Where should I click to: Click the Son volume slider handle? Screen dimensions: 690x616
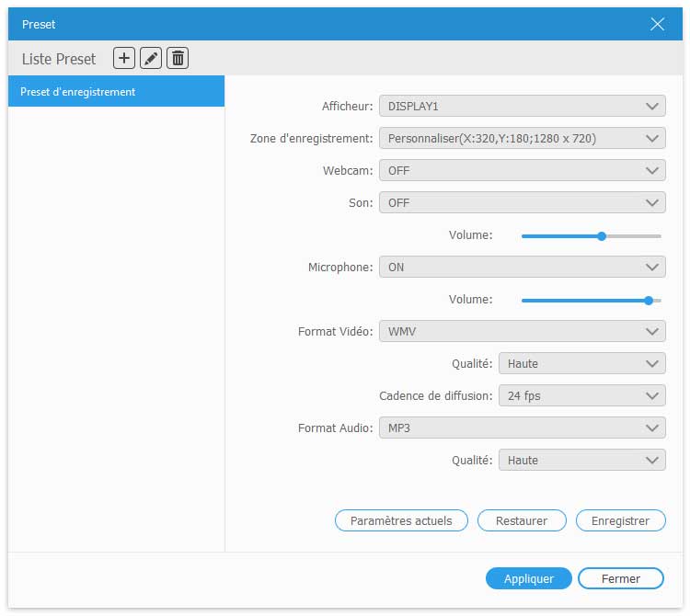602,236
